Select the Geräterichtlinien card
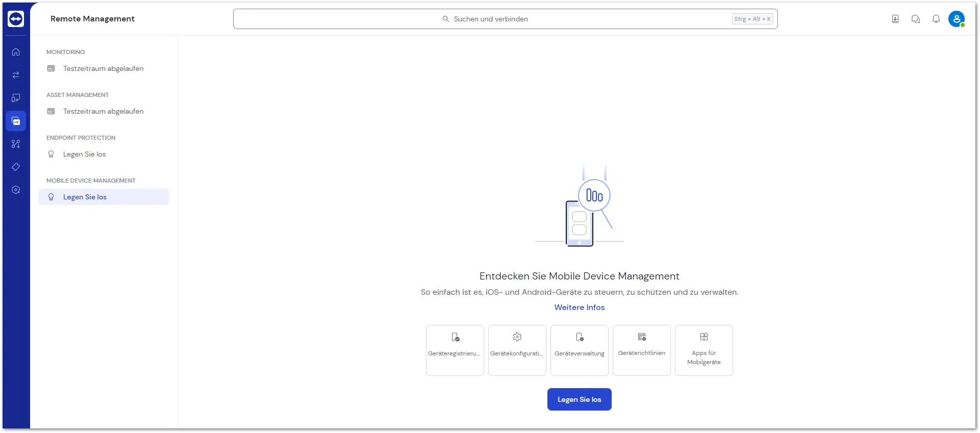The height and width of the screenshot is (433, 980). coord(642,350)
